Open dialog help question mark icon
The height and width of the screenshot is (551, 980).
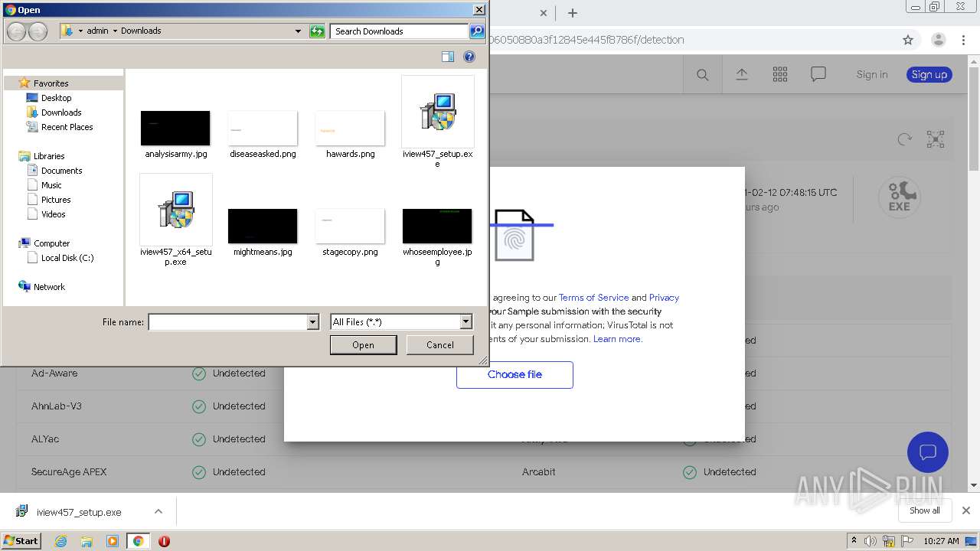click(x=470, y=57)
